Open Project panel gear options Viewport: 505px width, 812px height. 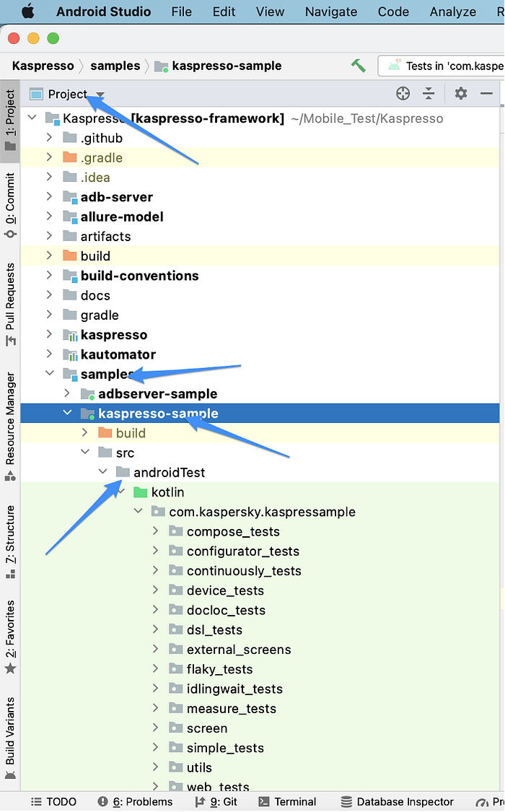click(x=460, y=93)
